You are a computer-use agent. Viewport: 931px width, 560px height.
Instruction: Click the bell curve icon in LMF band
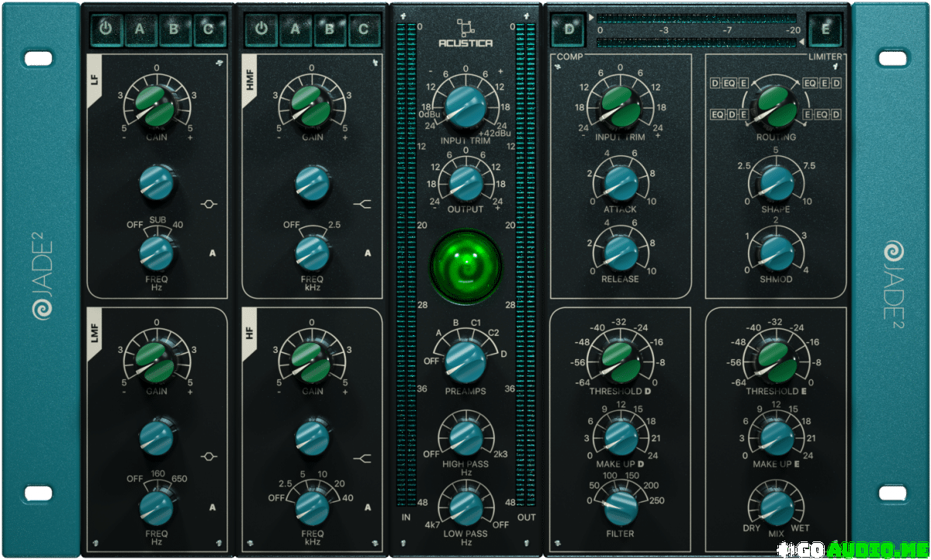pos(207,457)
